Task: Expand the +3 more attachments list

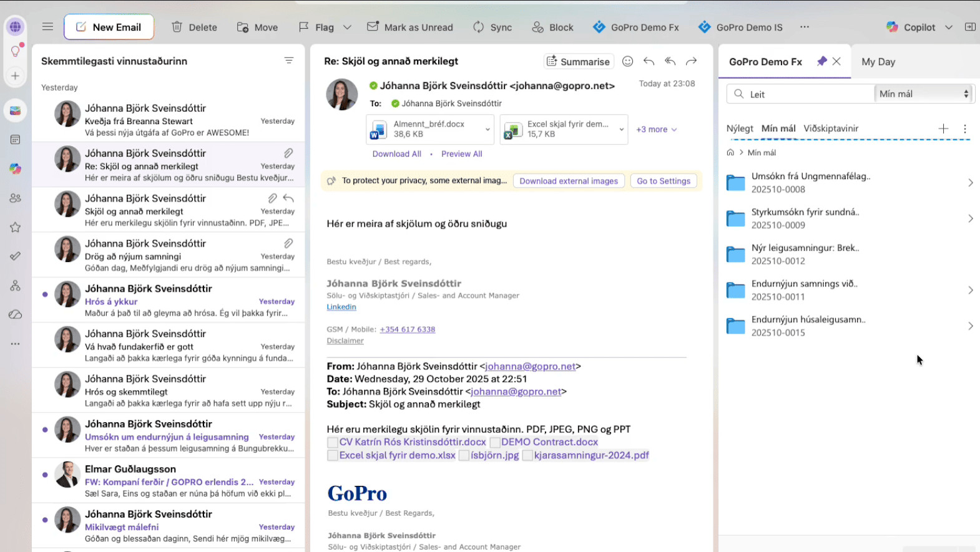Action: coord(656,130)
